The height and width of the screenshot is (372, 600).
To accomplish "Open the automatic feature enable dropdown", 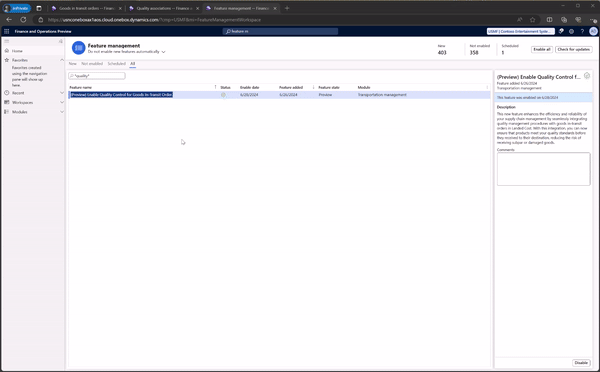I will click(163, 52).
